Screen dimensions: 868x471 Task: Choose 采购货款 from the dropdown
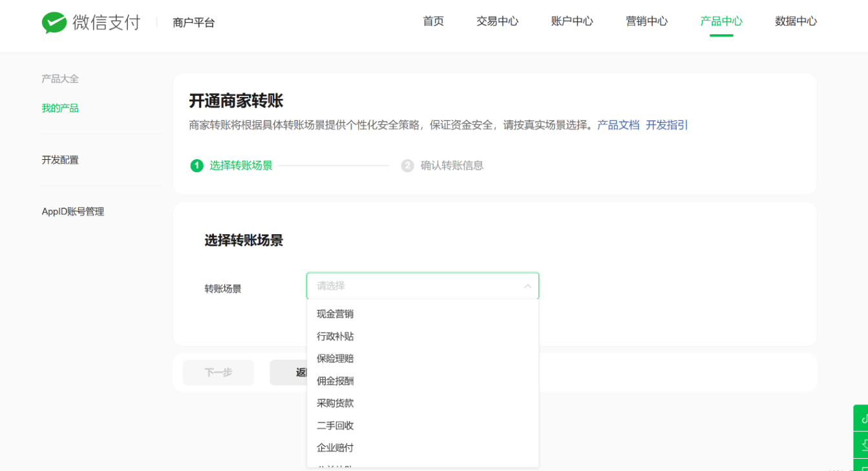(335, 404)
